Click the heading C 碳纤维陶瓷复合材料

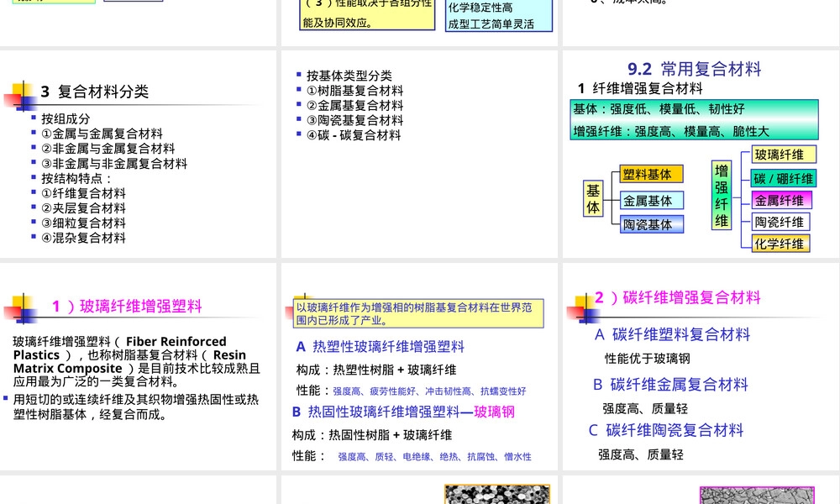pyautogui.click(x=666, y=430)
